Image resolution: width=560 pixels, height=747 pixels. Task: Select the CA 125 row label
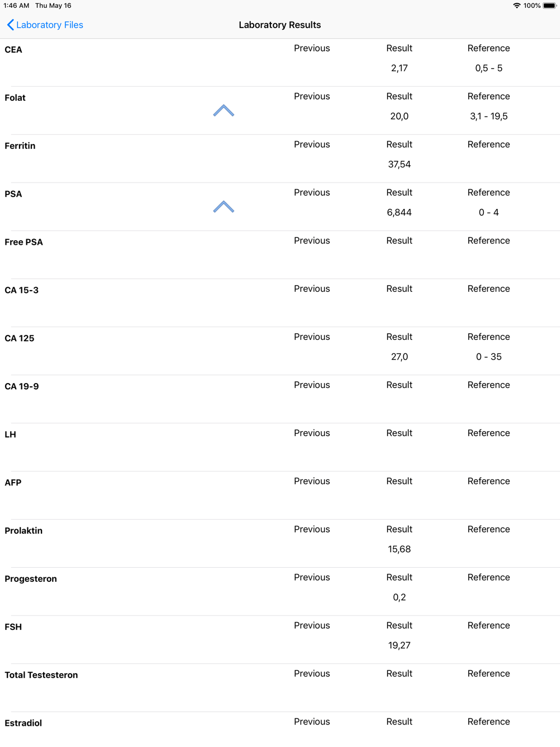20,338
